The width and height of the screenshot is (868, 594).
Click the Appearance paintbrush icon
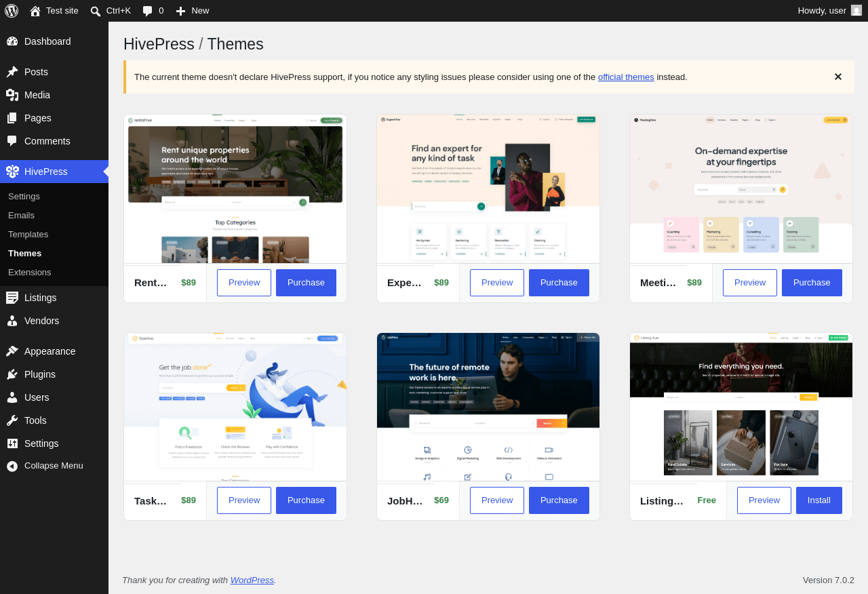[x=12, y=351]
